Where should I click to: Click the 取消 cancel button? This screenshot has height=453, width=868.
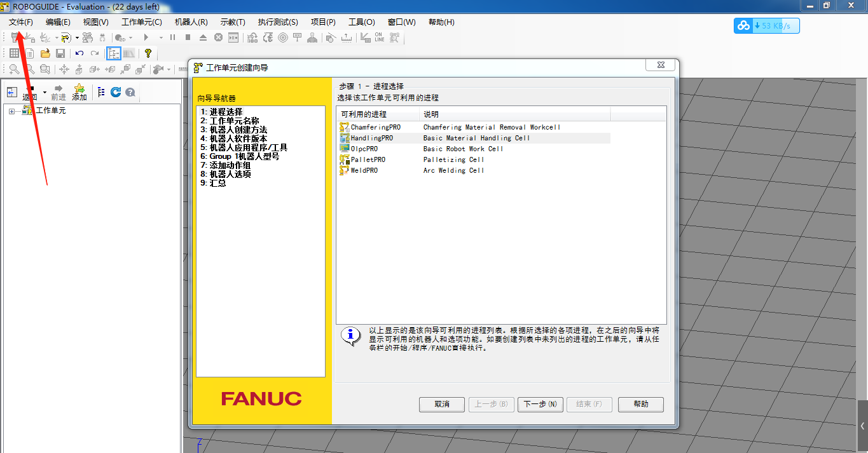click(x=442, y=404)
